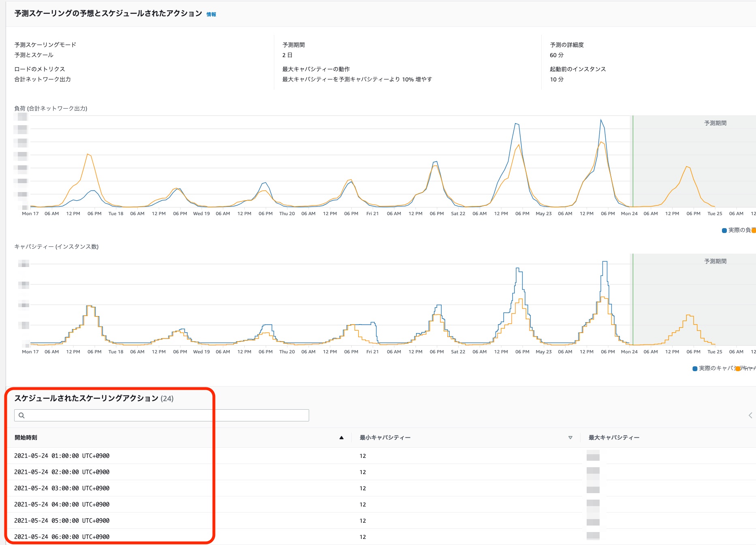Sort by 開始時刻 ascending arrow
756x545 pixels.
pos(342,438)
